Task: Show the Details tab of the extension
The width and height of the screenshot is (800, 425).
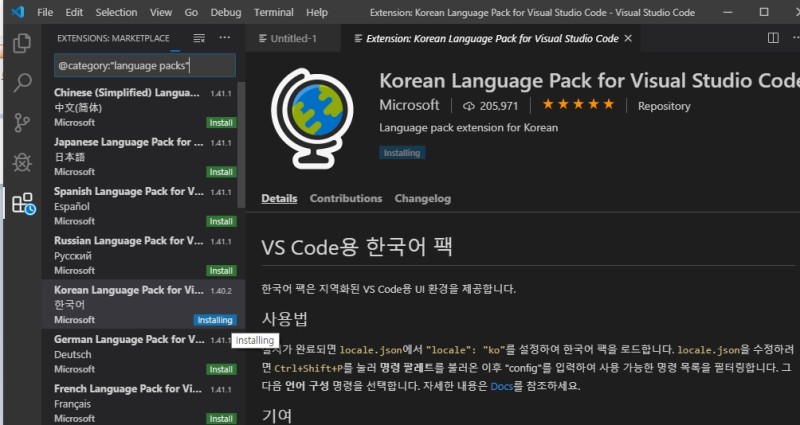Action: pyautogui.click(x=279, y=198)
